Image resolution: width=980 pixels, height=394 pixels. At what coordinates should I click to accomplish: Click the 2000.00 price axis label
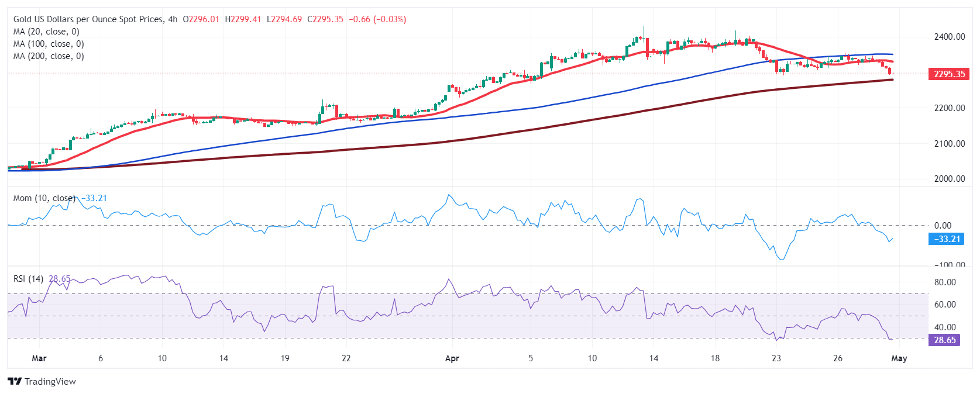pyautogui.click(x=949, y=179)
